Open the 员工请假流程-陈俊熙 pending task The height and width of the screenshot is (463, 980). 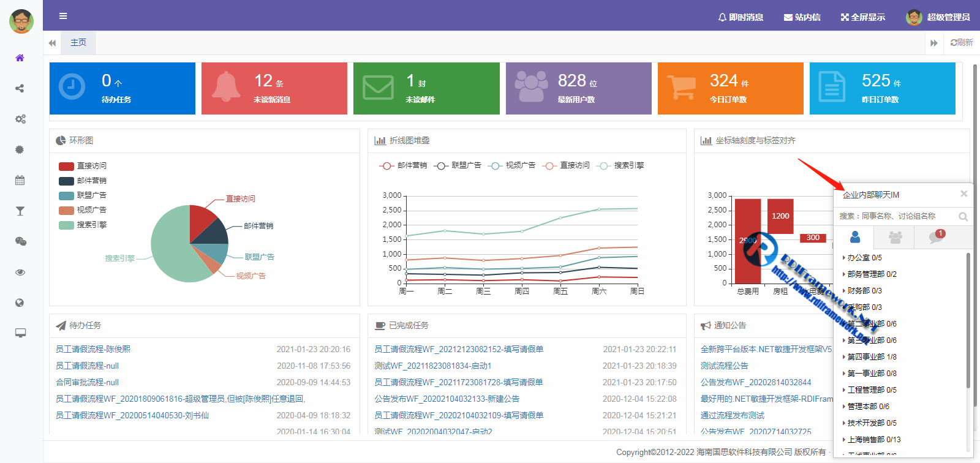(93, 349)
